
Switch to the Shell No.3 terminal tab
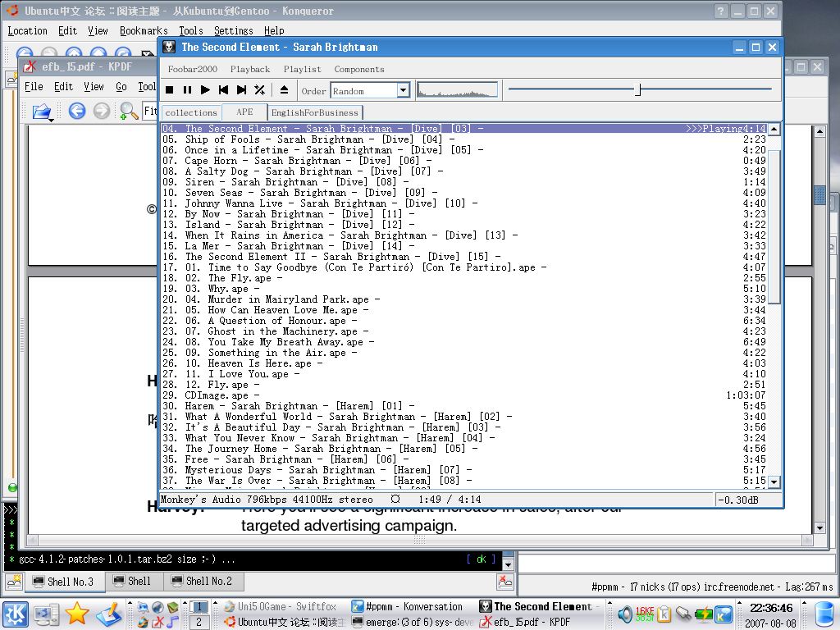(x=64, y=582)
